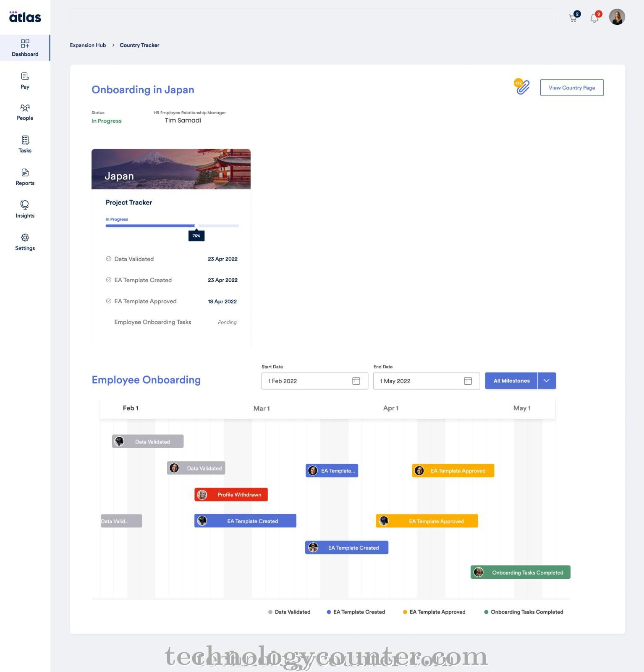Open the notifications bell

[x=594, y=18]
